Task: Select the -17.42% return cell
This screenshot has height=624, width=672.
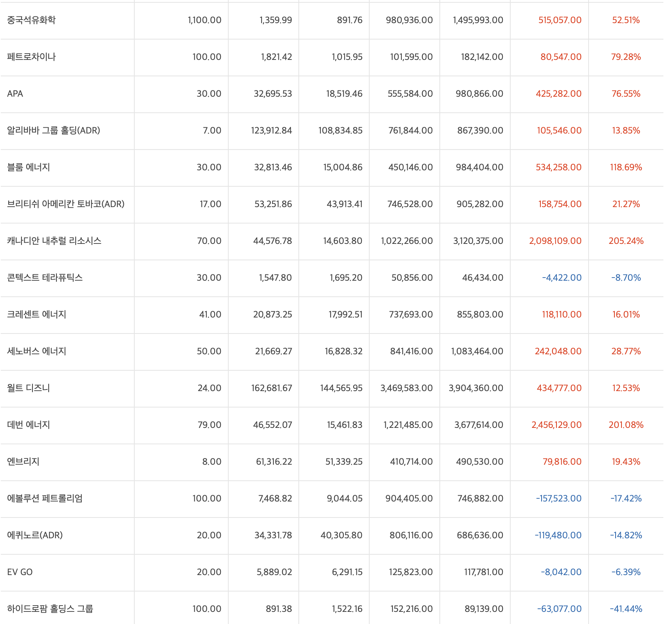Action: (x=626, y=498)
